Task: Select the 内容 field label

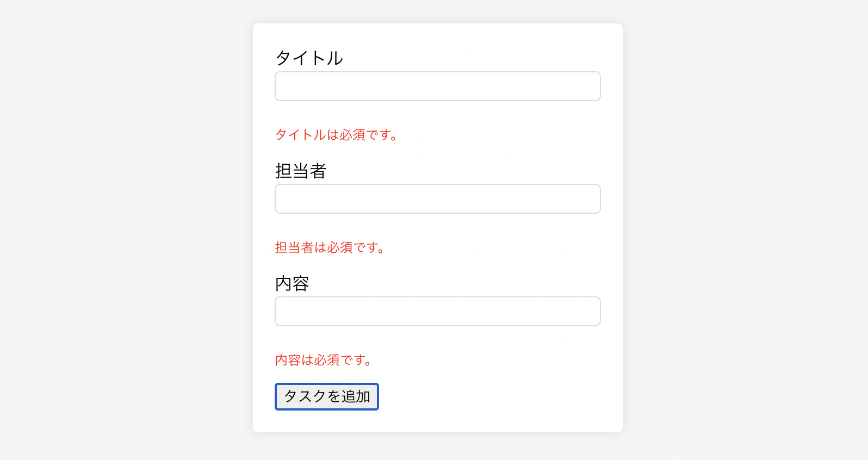Action: coord(292,283)
